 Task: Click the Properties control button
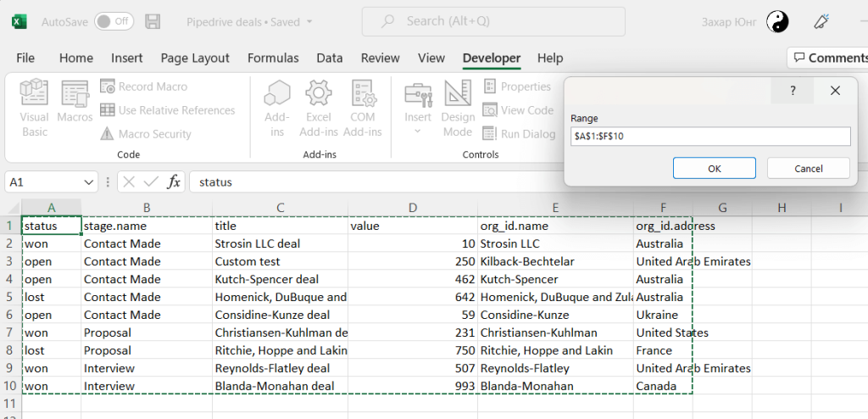[x=518, y=87]
